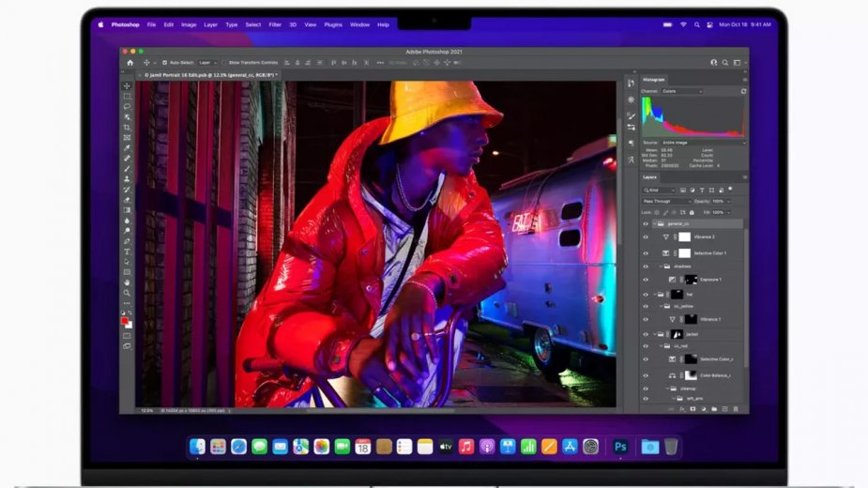Select the Crop tool
Image resolution: width=868 pixels, height=488 pixels.
coord(127,128)
